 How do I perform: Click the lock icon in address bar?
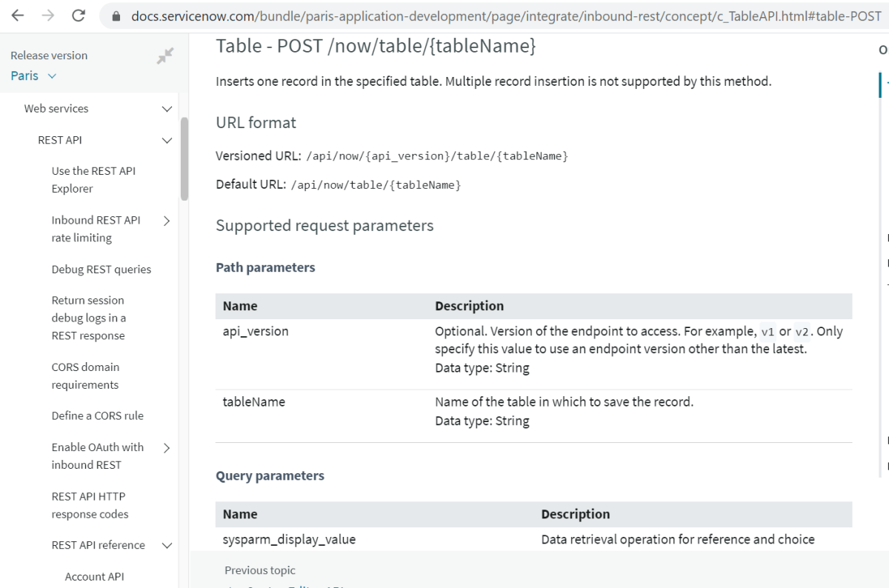tap(115, 16)
